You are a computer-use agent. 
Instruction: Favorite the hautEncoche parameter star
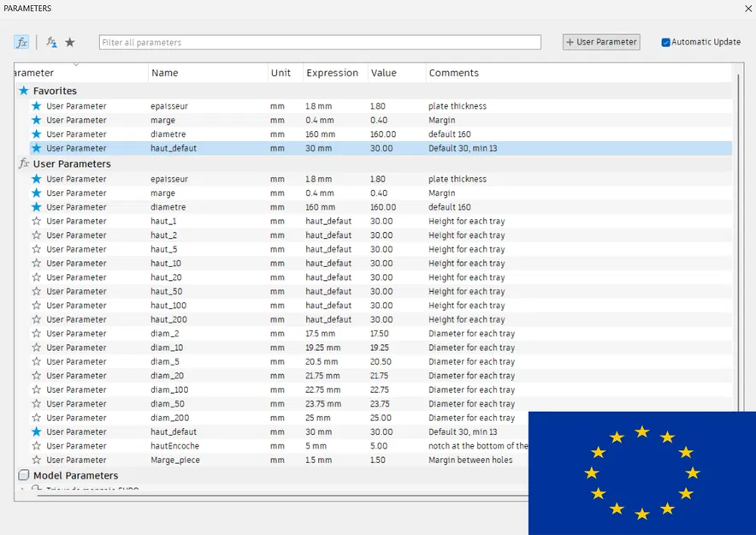(x=36, y=446)
